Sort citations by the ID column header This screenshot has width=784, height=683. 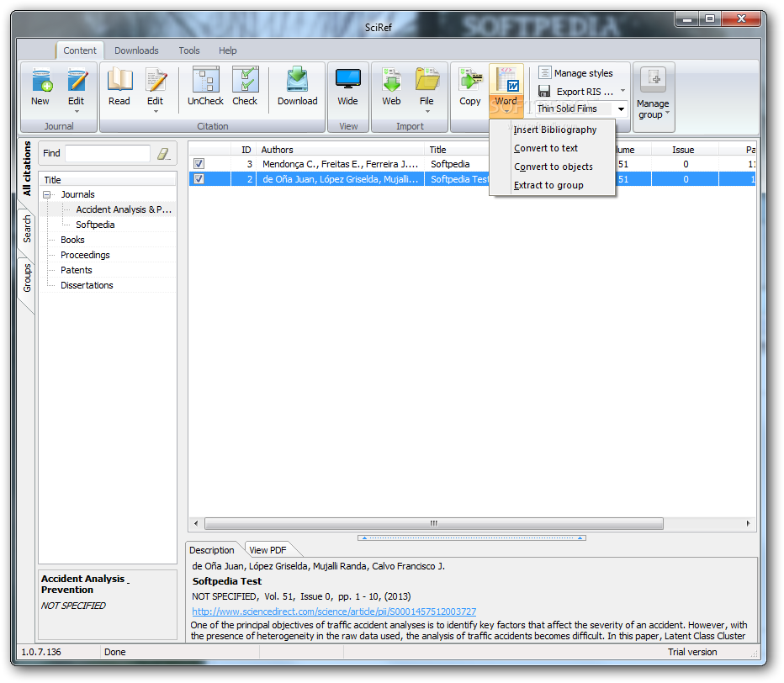point(243,150)
